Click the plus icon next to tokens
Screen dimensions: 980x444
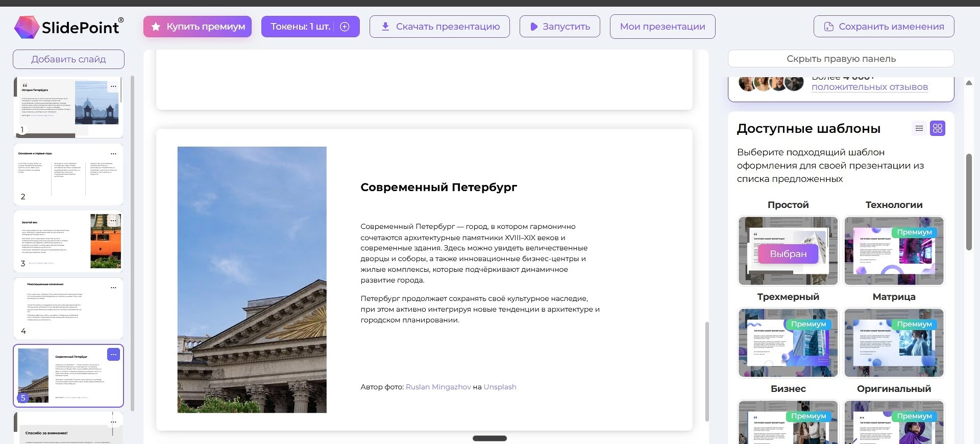point(345,27)
